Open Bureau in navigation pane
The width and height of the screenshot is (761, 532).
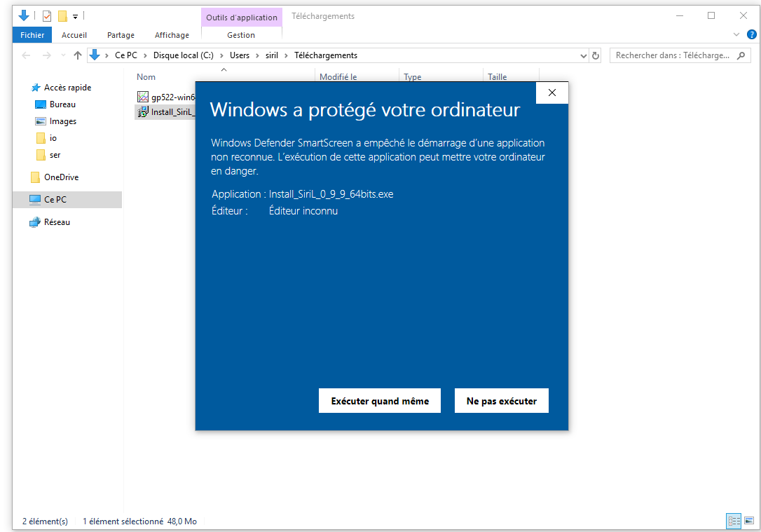pyautogui.click(x=62, y=104)
